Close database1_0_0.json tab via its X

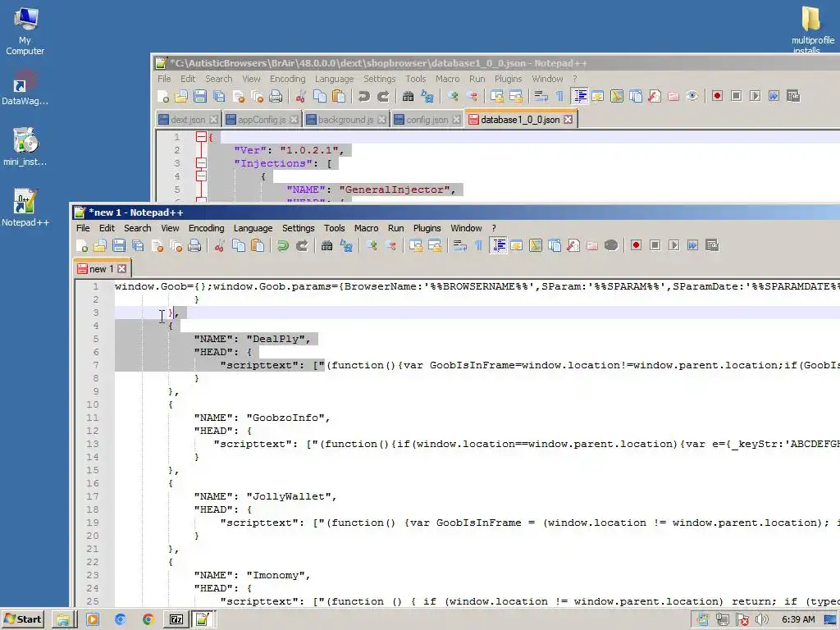(x=568, y=120)
